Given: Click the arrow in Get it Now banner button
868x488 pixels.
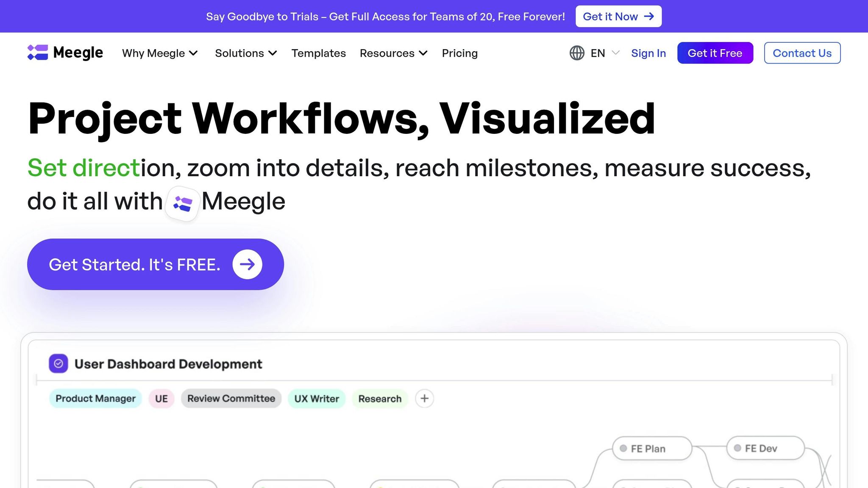Looking at the screenshot, I should 649,17.
